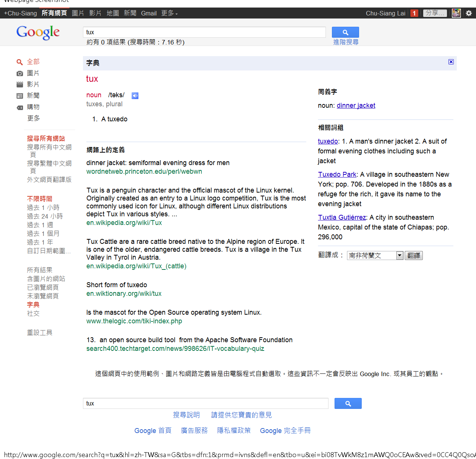Play the tux pronunciation audio speaker icon
Image resolution: width=476 pixels, height=459 pixels.
135,96
